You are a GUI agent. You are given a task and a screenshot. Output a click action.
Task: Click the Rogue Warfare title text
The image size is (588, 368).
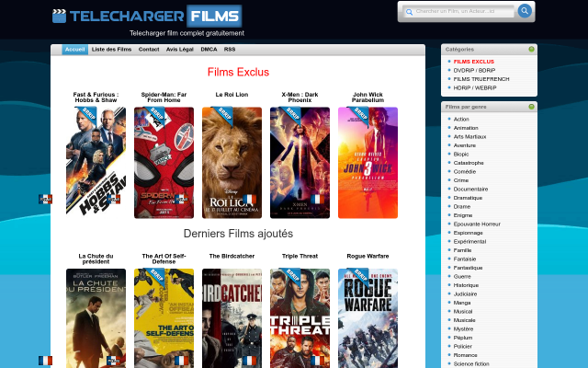(x=367, y=256)
